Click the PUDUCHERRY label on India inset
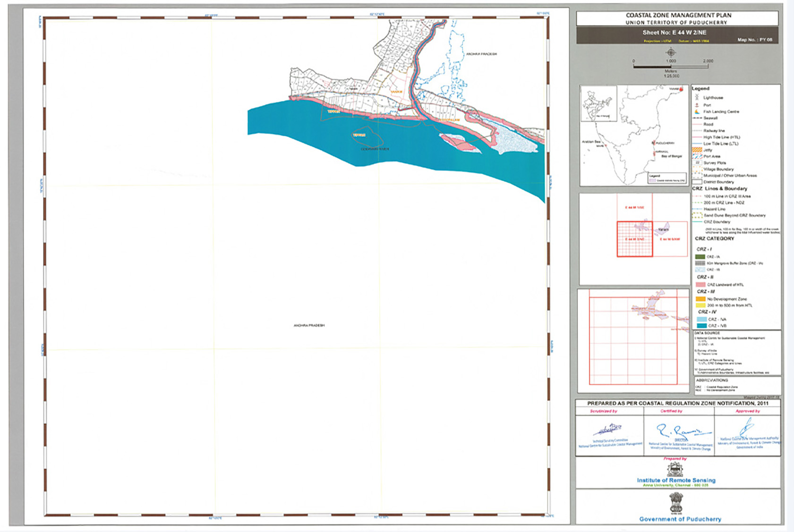The height and width of the screenshot is (532, 794). [665, 143]
